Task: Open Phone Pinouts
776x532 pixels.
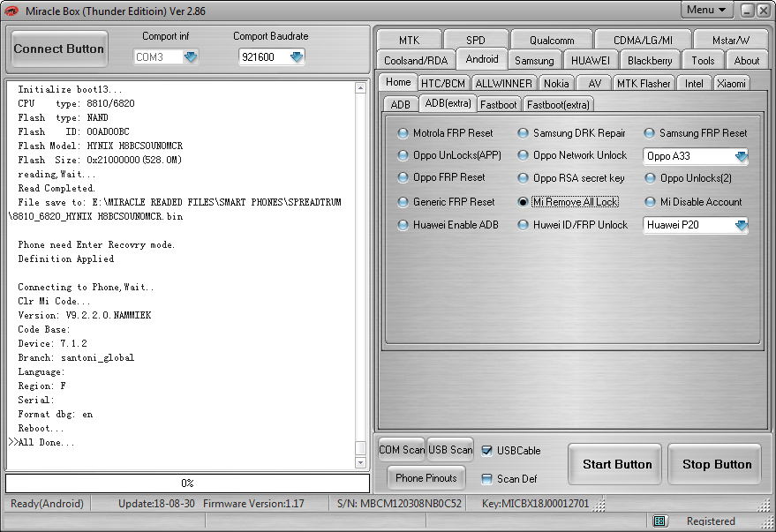Action: (x=426, y=477)
